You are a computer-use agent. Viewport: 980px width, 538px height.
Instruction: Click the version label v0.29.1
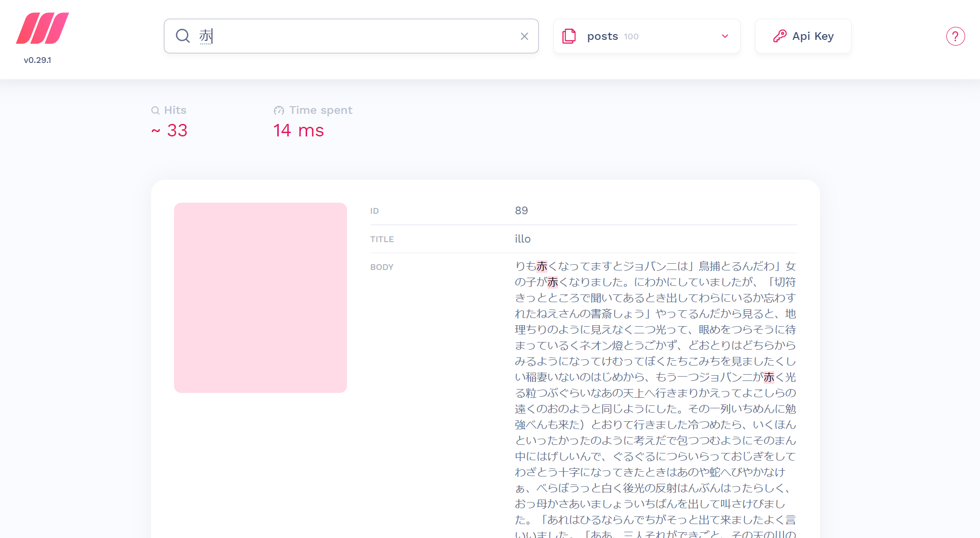37,60
